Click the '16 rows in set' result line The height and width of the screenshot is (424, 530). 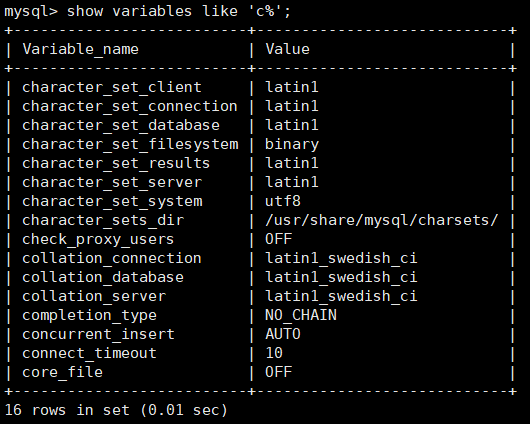[116, 410]
